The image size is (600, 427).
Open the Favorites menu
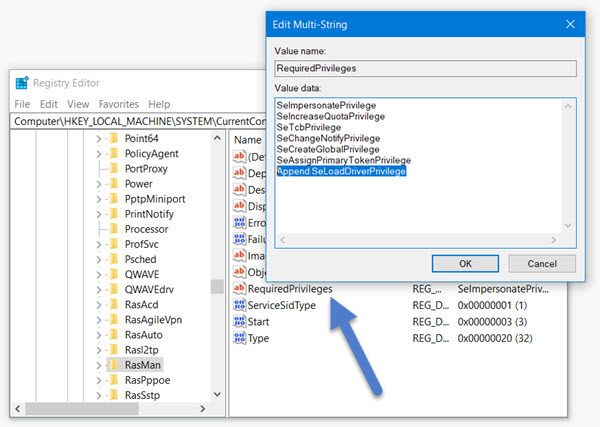119,104
